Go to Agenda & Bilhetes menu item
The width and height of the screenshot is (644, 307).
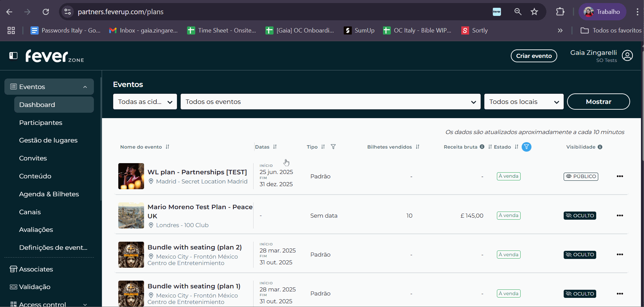pos(49,194)
